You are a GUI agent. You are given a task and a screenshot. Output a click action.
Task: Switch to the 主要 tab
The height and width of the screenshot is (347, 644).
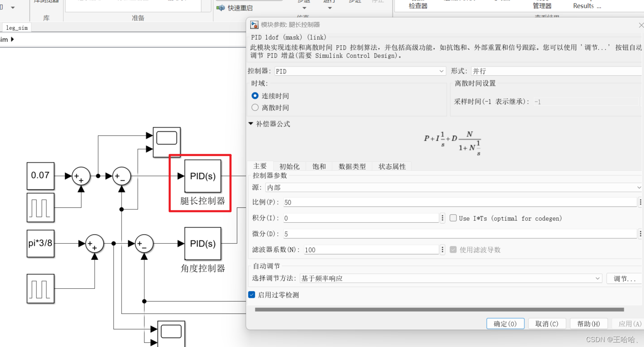pos(260,166)
